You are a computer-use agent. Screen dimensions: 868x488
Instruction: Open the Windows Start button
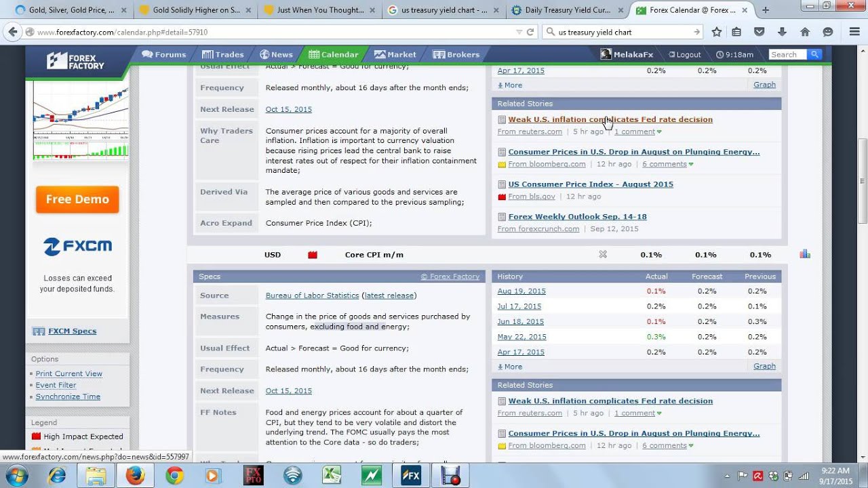(x=16, y=475)
